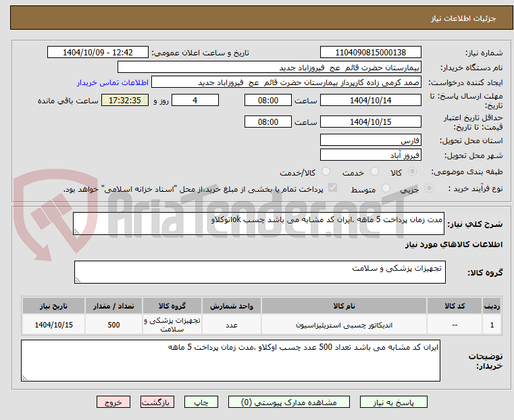Click the group cell تجهیزات پزشکی و سلامت in table

(172, 325)
